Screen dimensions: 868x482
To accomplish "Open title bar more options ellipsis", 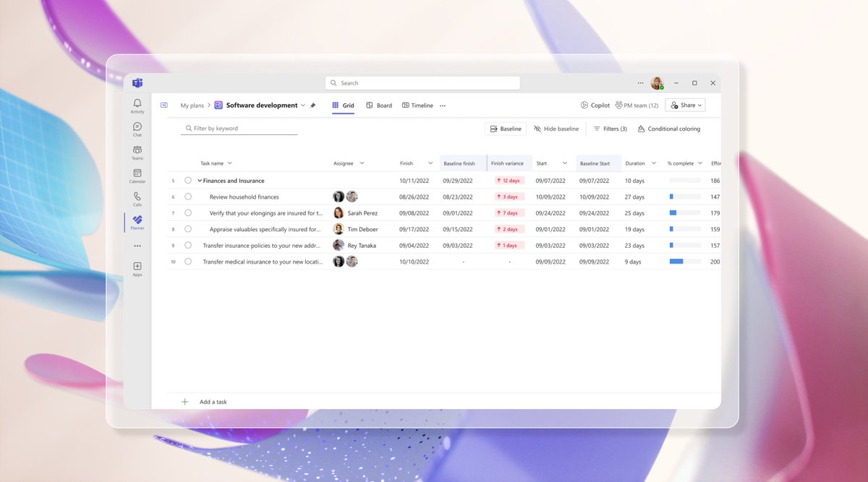I will coord(640,83).
